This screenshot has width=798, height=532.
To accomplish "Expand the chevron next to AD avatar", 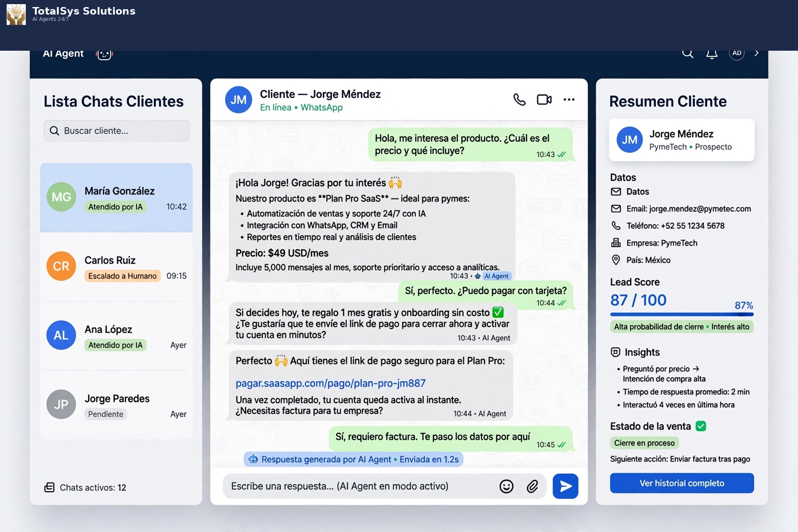I will point(756,53).
